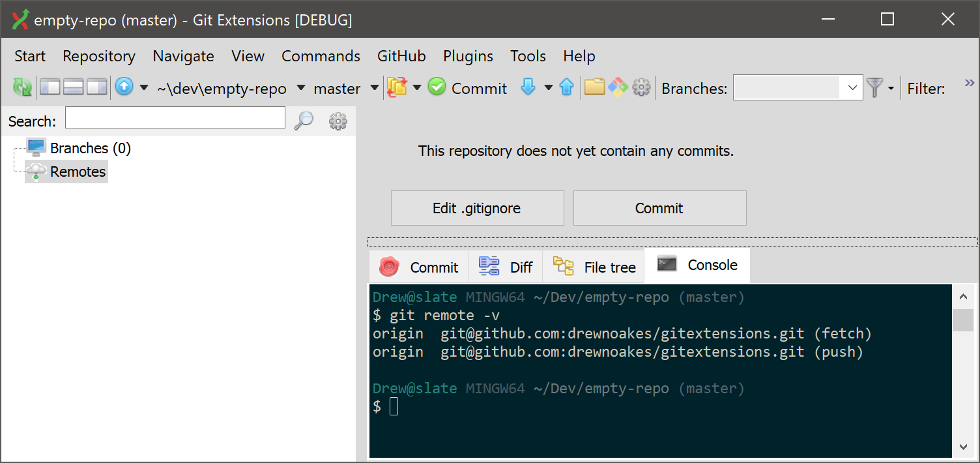Open the GitHub menu
Image resolution: width=980 pixels, height=463 pixels.
pos(401,56)
